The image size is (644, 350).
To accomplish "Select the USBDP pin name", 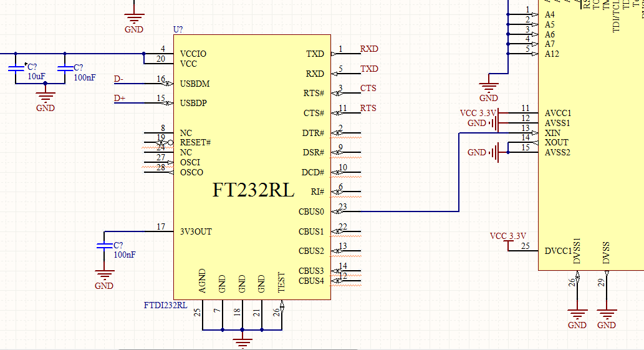I will click(193, 103).
